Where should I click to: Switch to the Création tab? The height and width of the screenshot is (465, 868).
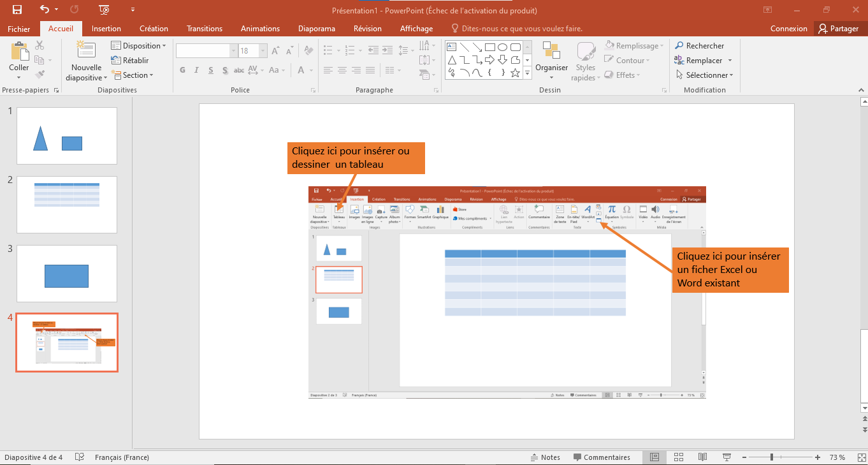[154, 29]
